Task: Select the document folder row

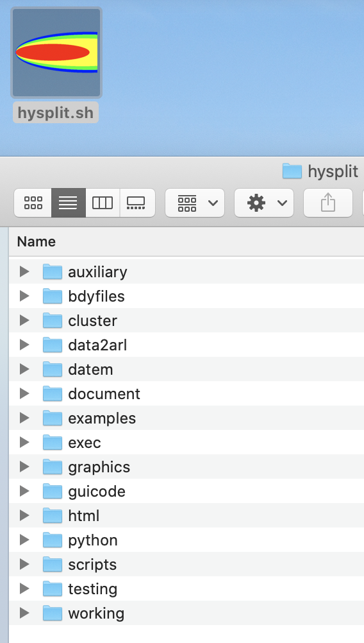Action: tap(186, 393)
